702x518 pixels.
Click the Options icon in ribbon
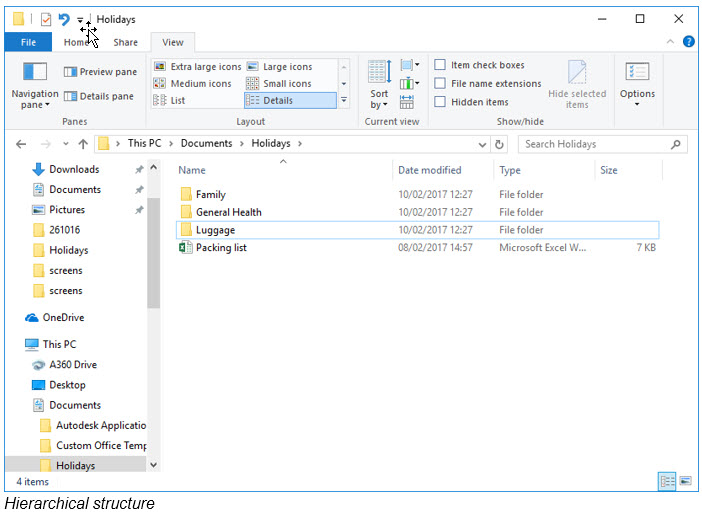[x=637, y=73]
